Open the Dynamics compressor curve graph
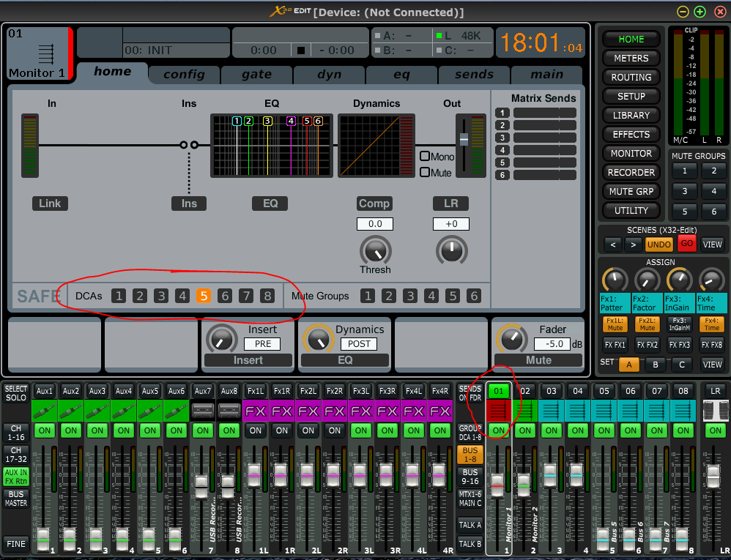Image resolution: width=731 pixels, height=560 pixels. click(x=376, y=146)
